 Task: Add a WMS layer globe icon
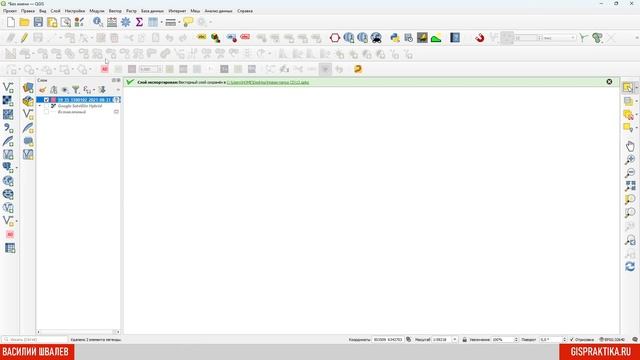pos(8,181)
